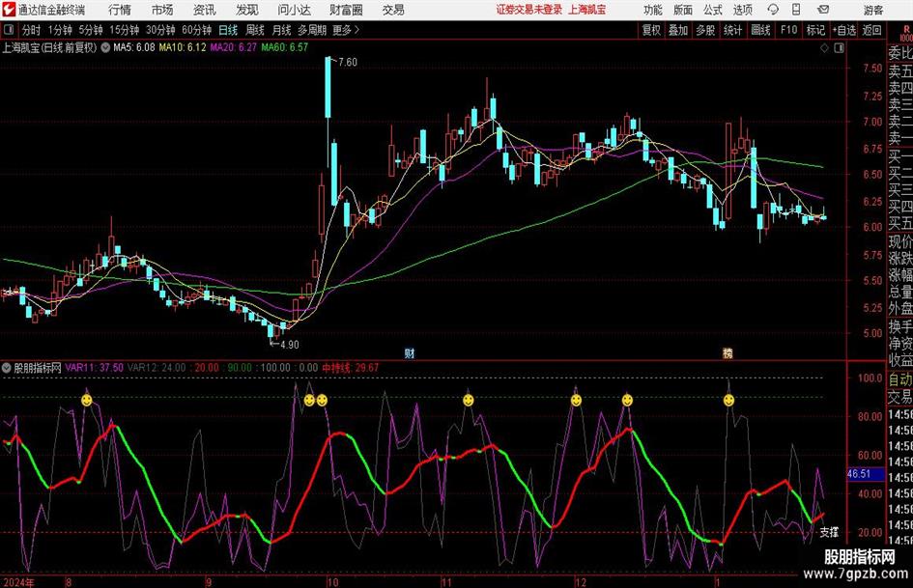Image resolution: width=913 pixels, height=588 pixels.
Task: Open the mobile phone icon
Action: 796,10
